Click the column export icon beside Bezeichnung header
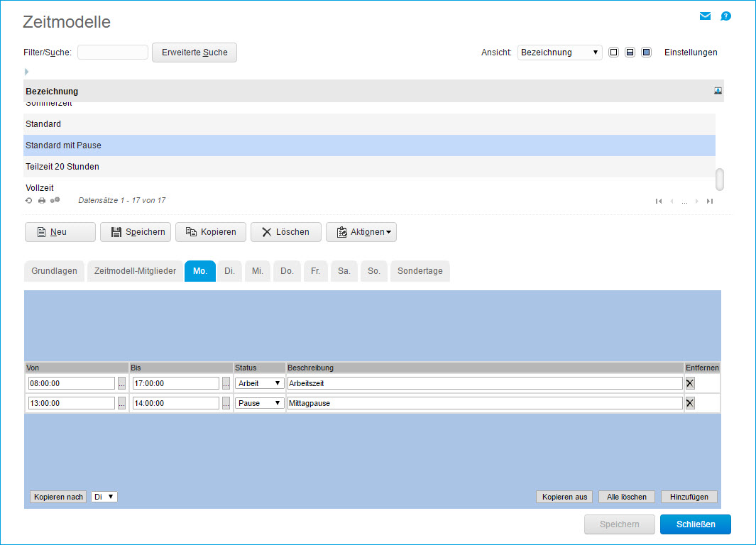 [718, 91]
